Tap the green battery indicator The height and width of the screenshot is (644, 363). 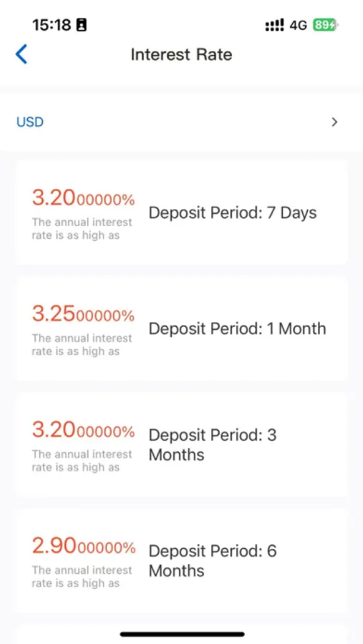click(325, 25)
